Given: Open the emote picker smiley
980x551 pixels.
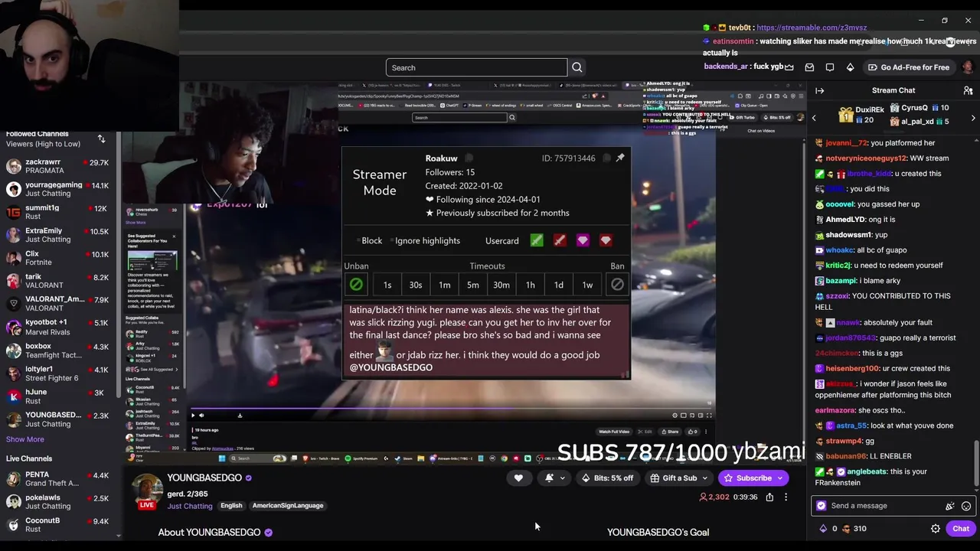Looking at the screenshot, I should 966,506.
